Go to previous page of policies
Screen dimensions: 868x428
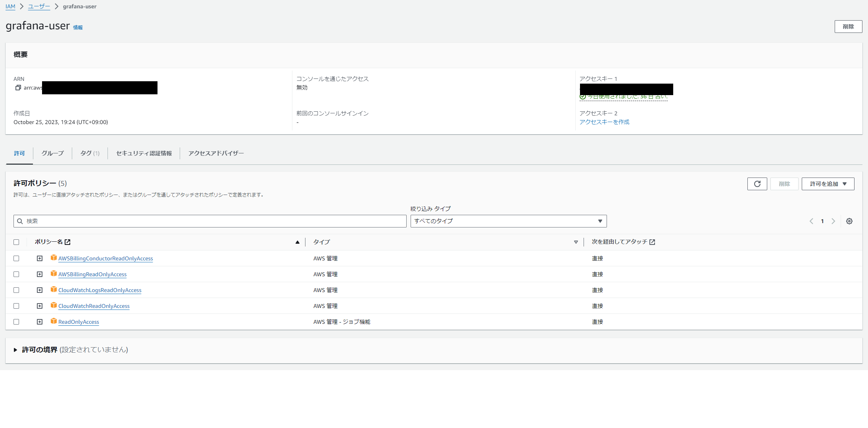click(x=811, y=221)
